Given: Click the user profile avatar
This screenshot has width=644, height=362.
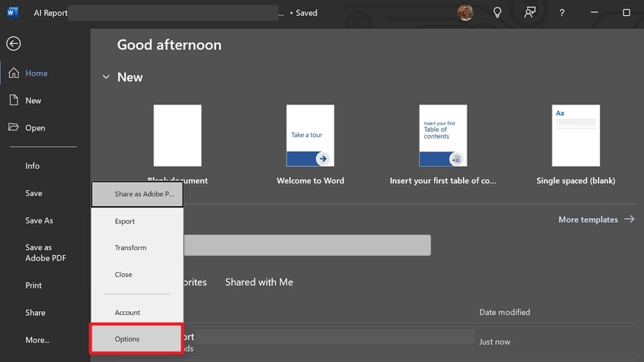Looking at the screenshot, I should click(x=465, y=13).
